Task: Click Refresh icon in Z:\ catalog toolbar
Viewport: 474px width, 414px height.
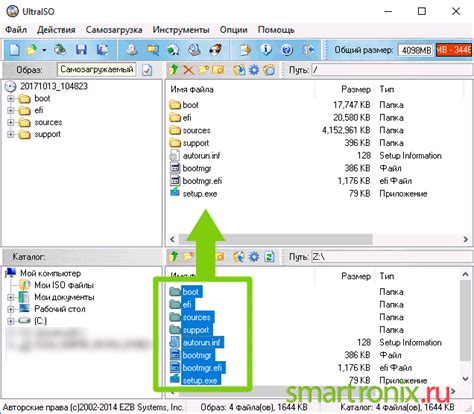Action: [x=269, y=257]
